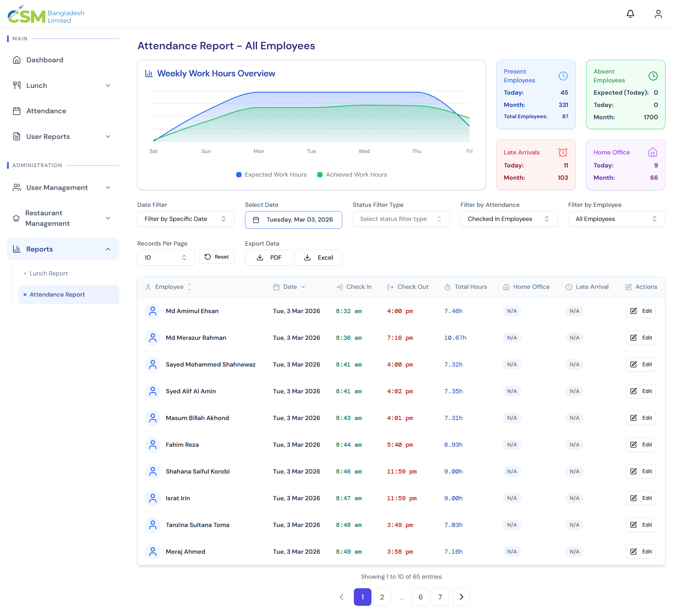Open the Date Filter dropdown
The width and height of the screenshot is (676, 616).
(x=186, y=219)
